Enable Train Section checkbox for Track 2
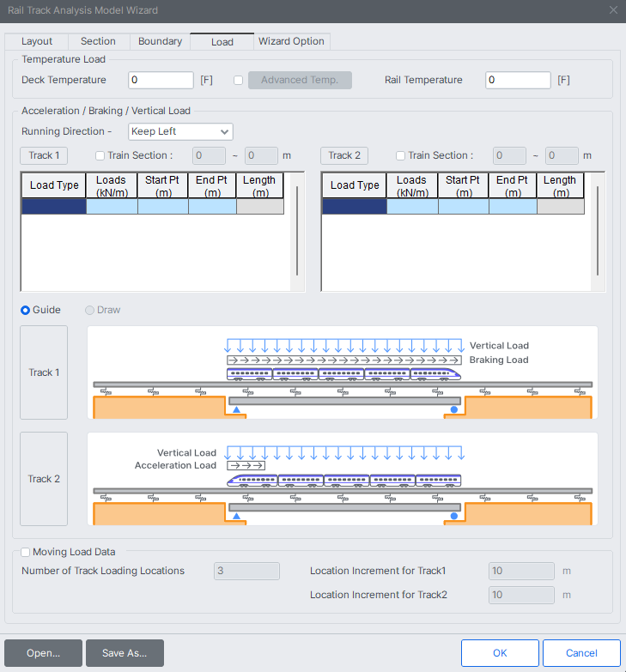 tap(400, 155)
